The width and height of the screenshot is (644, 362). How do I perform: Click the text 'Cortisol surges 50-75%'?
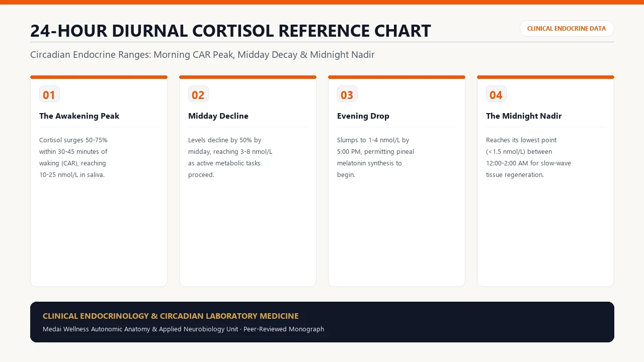(x=73, y=140)
